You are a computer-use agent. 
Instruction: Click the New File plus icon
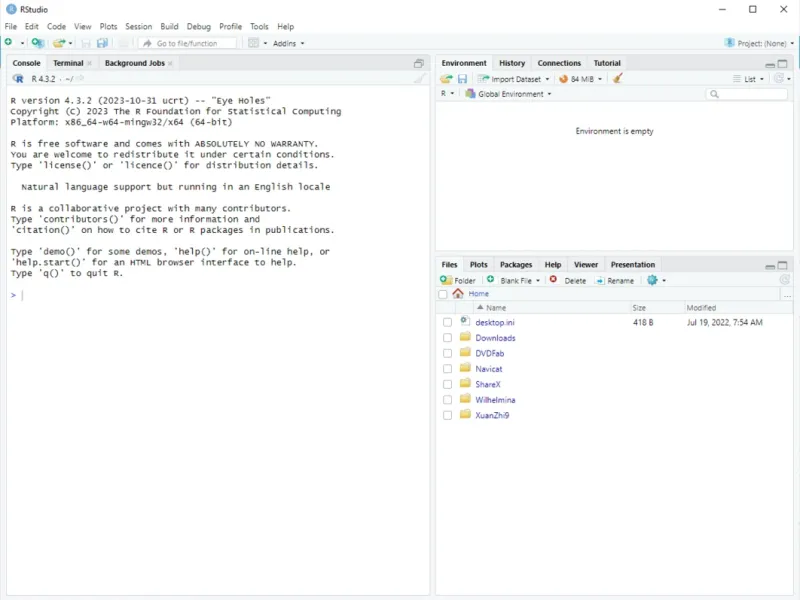9,42
